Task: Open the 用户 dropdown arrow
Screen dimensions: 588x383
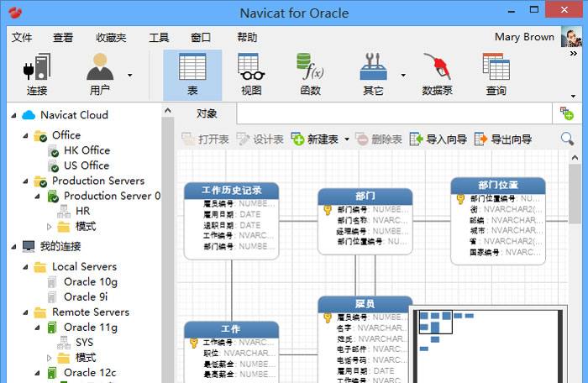Action: 129,76
